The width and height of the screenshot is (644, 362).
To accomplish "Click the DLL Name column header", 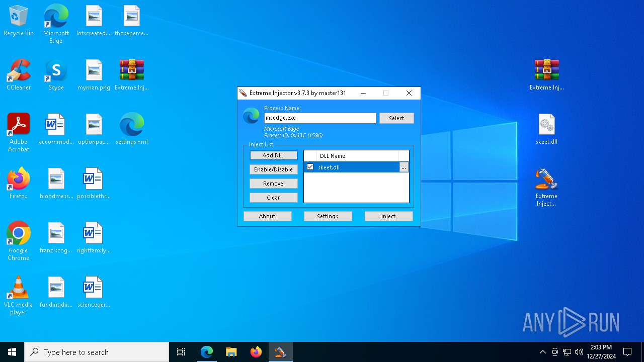I will coord(358,156).
